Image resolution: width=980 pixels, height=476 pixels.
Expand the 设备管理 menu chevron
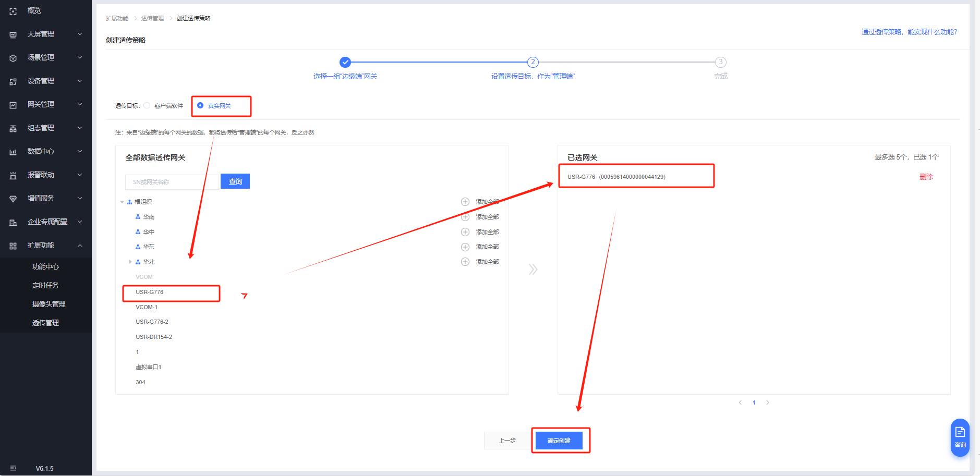[x=80, y=81]
